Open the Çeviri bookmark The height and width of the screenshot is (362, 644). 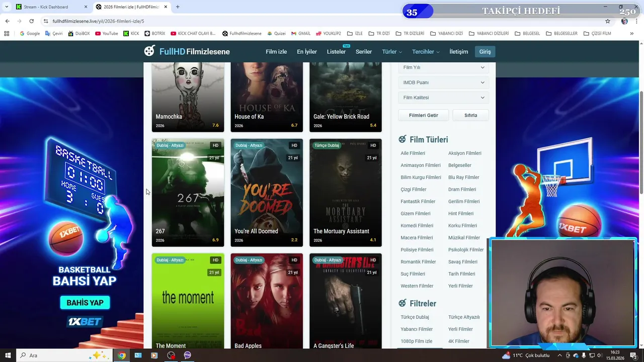(54, 34)
